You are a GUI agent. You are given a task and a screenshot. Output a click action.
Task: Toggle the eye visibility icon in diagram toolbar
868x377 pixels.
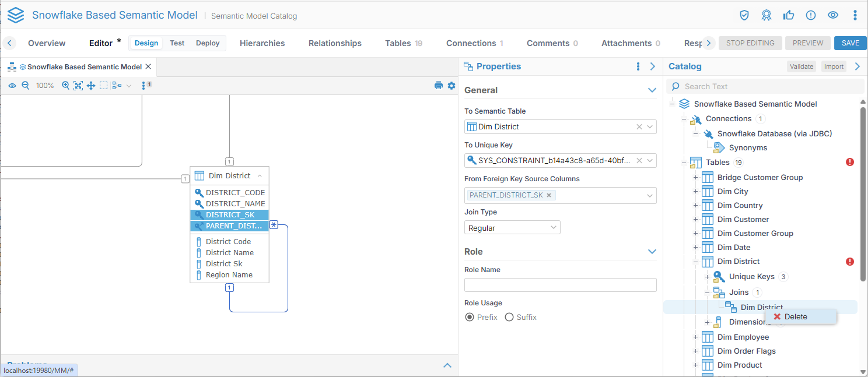point(12,86)
